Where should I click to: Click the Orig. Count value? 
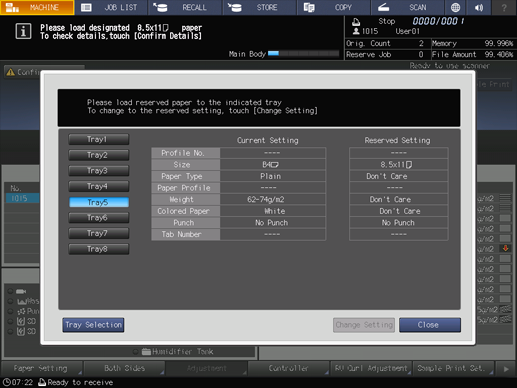coord(421,43)
